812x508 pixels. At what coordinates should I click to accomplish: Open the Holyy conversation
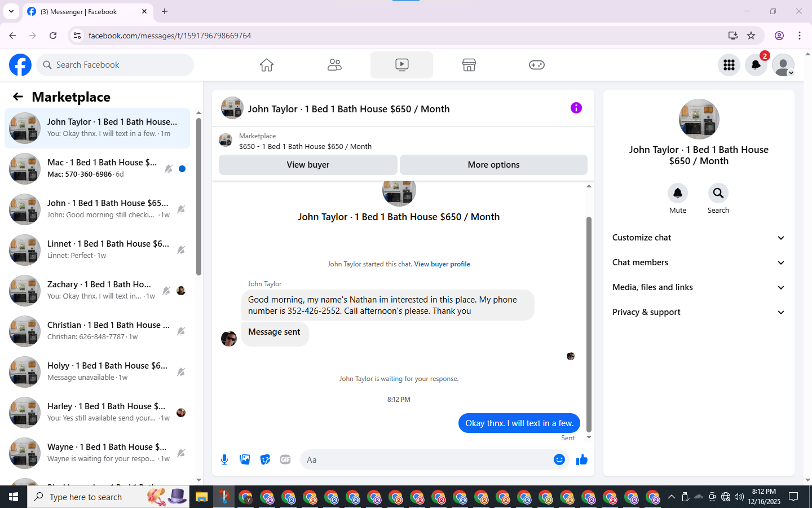tap(97, 372)
